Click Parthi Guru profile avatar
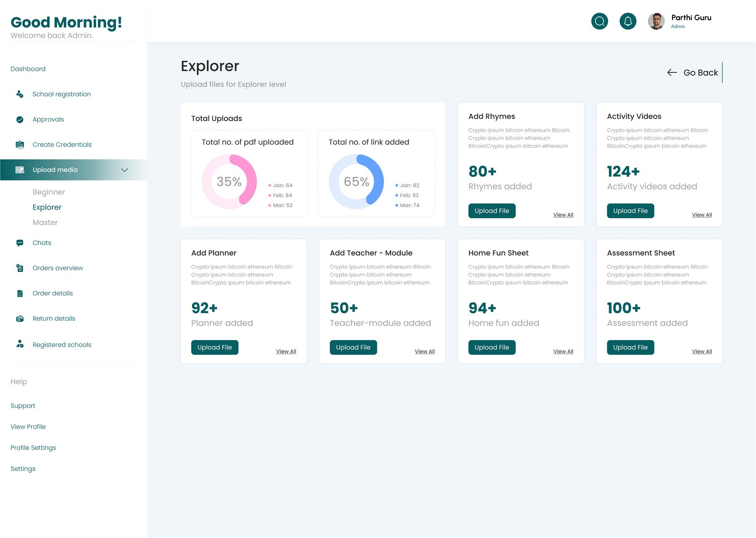756x538 pixels. 656,21
